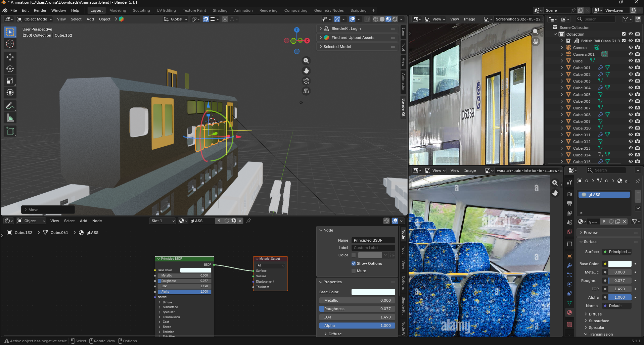Toggle viewport overlays on or off
This screenshot has width=644, height=345.
click(352, 19)
